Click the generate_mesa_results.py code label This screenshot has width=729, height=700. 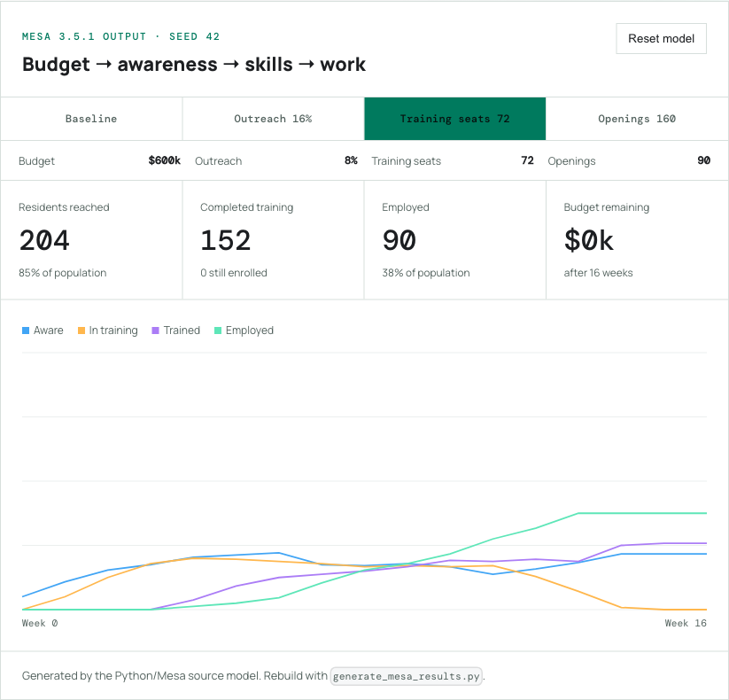(x=407, y=676)
